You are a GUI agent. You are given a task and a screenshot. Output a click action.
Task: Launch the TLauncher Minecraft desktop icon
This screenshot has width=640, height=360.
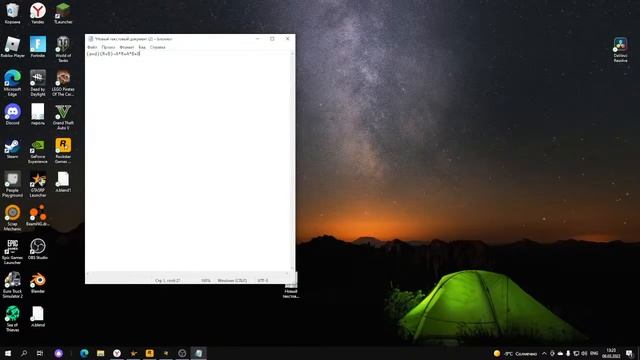pos(63,13)
